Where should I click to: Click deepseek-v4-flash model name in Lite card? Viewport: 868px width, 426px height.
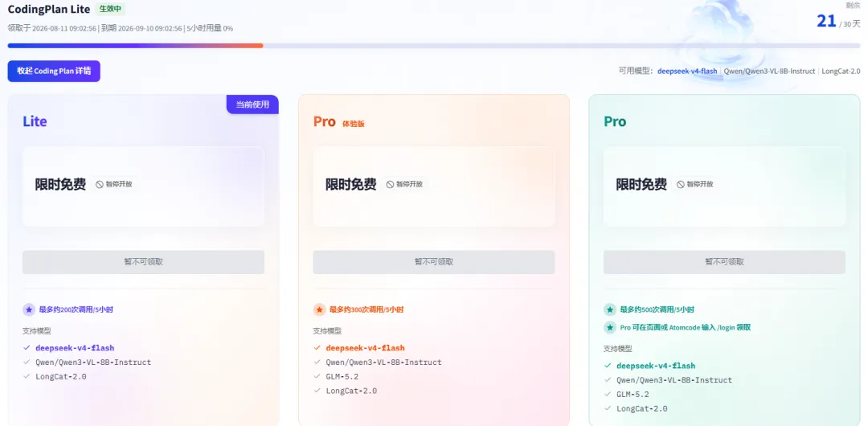pyautogui.click(x=75, y=348)
